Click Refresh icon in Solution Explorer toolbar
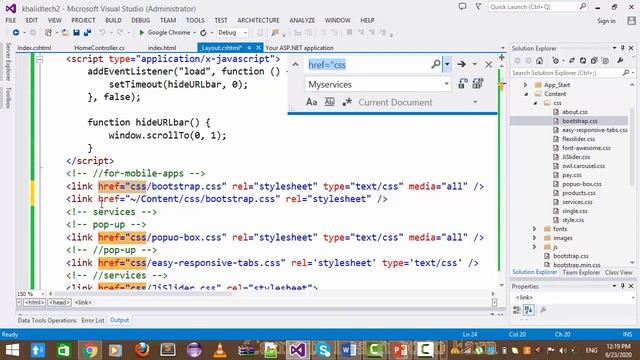 click(583, 60)
